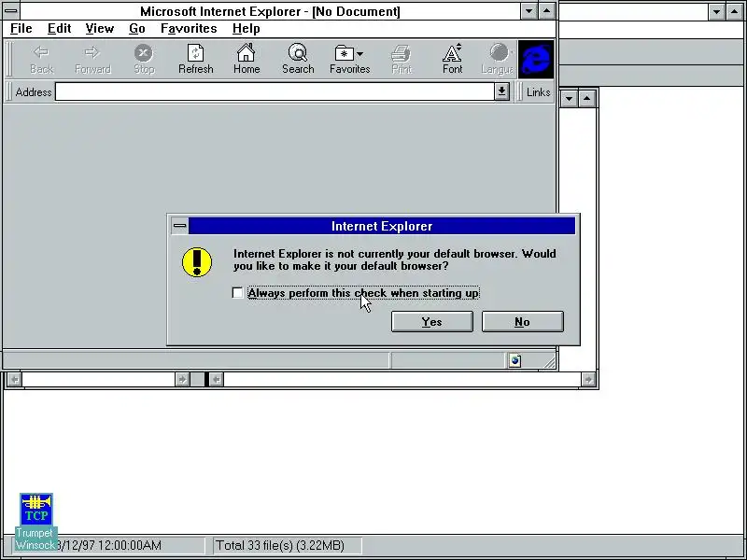Click the Total 33 file(s) status text
The height and width of the screenshot is (560, 747).
[280, 545]
